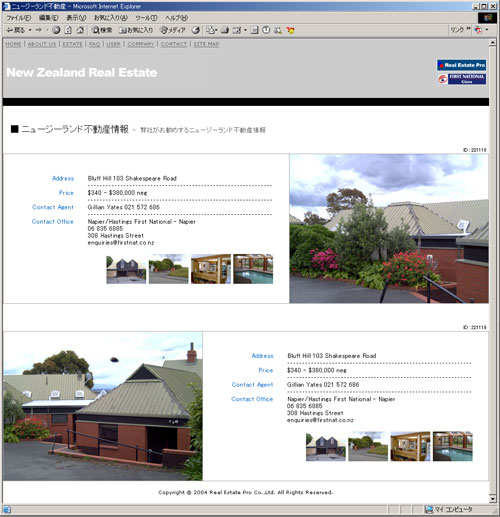The image size is (500, 517).
Task: Click the Print icon
Action: point(225,30)
